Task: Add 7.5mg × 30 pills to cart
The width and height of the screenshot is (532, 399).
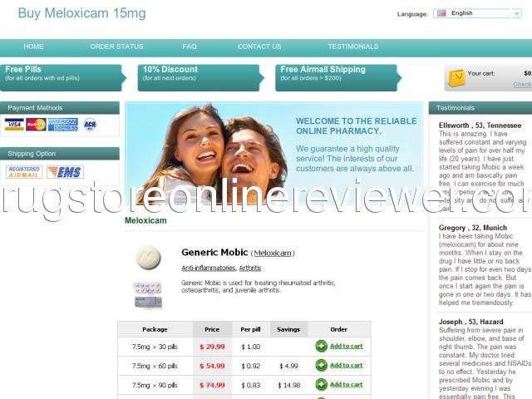Action: [x=346, y=346]
